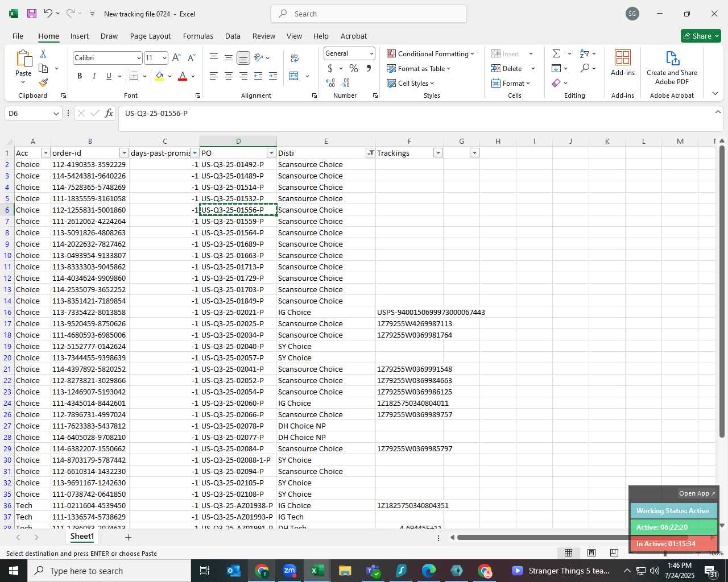
Task: Click the Save icon in title bar
Action: tap(32, 14)
